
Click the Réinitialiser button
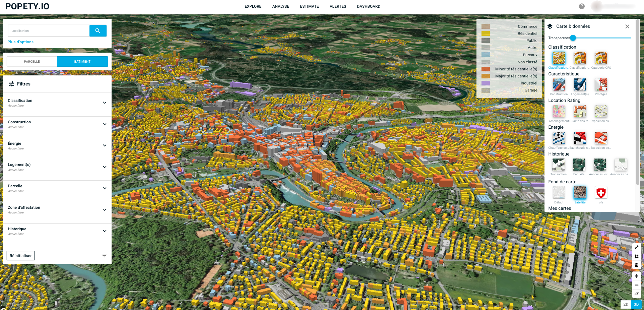point(21,256)
